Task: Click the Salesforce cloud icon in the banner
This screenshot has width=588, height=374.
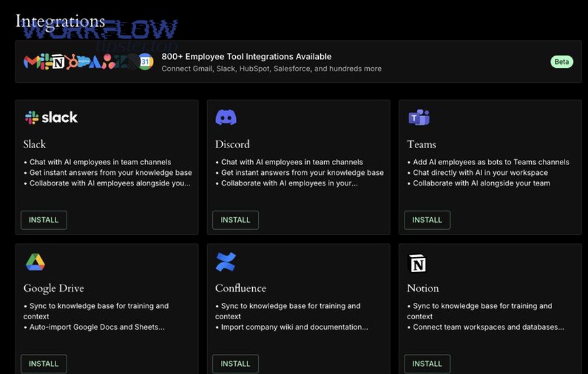Action: pos(83,61)
